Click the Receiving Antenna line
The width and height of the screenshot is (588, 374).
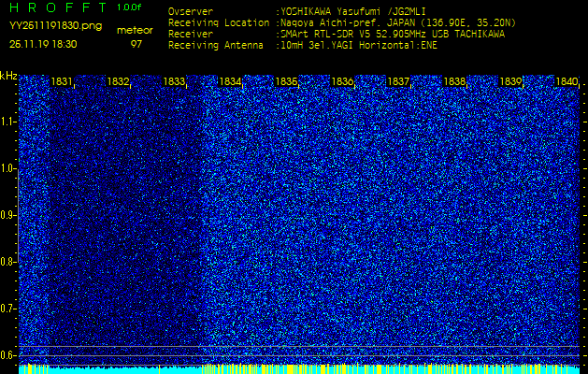(x=303, y=46)
